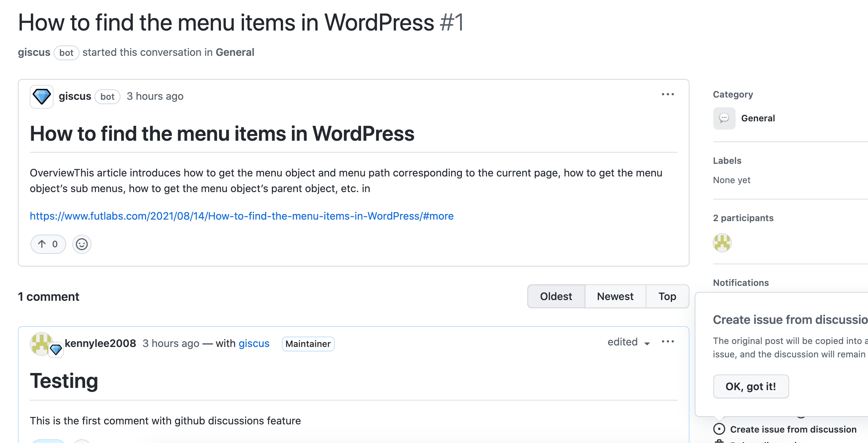Screen dimensions: 868x443
Task: Open the three-dot menu on giscus post
Action: [x=668, y=95]
